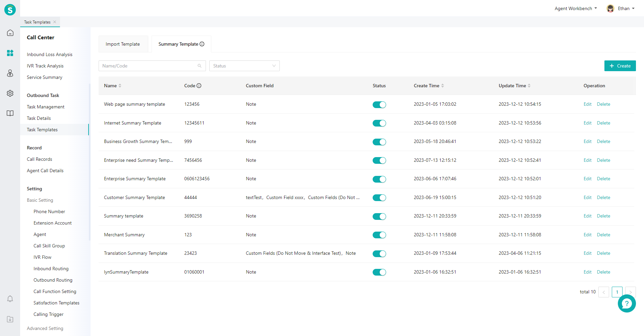Sort table by Create Time arrows
The width and height of the screenshot is (644, 336).
point(442,86)
